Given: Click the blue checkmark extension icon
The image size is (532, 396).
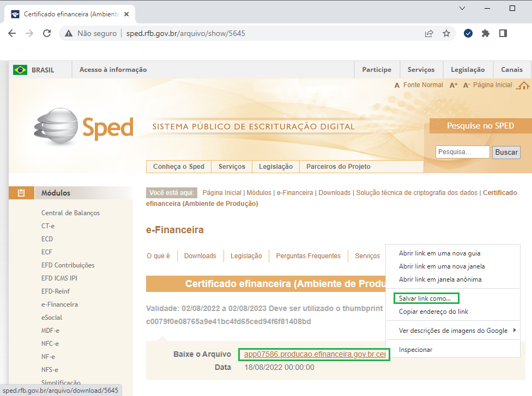Looking at the screenshot, I should coord(468,33).
